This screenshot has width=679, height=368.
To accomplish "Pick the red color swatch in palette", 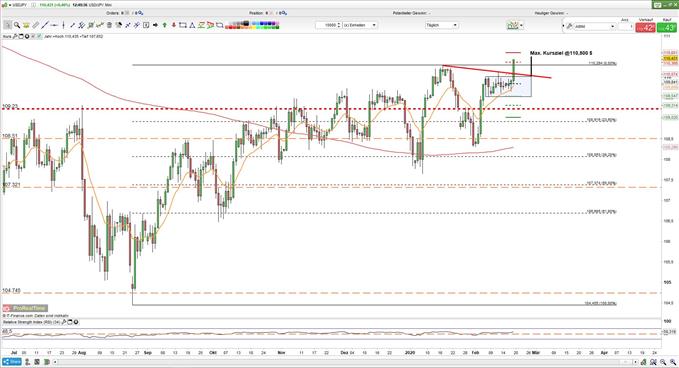I will 231,28.
